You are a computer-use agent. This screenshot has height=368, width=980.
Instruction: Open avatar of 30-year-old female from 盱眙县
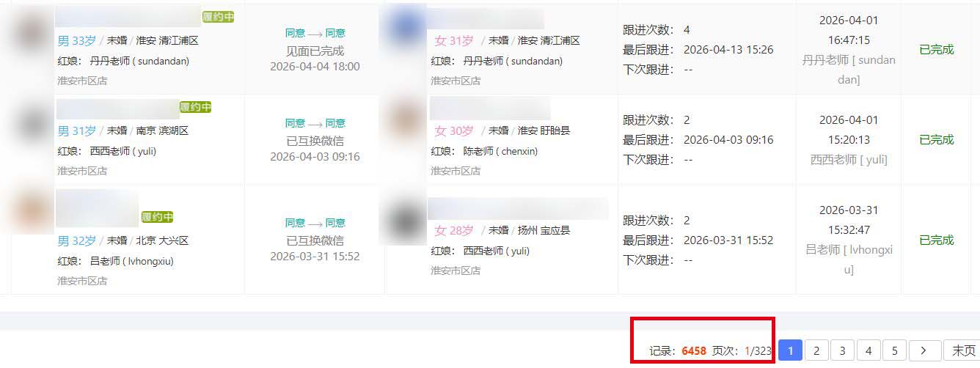(404, 119)
